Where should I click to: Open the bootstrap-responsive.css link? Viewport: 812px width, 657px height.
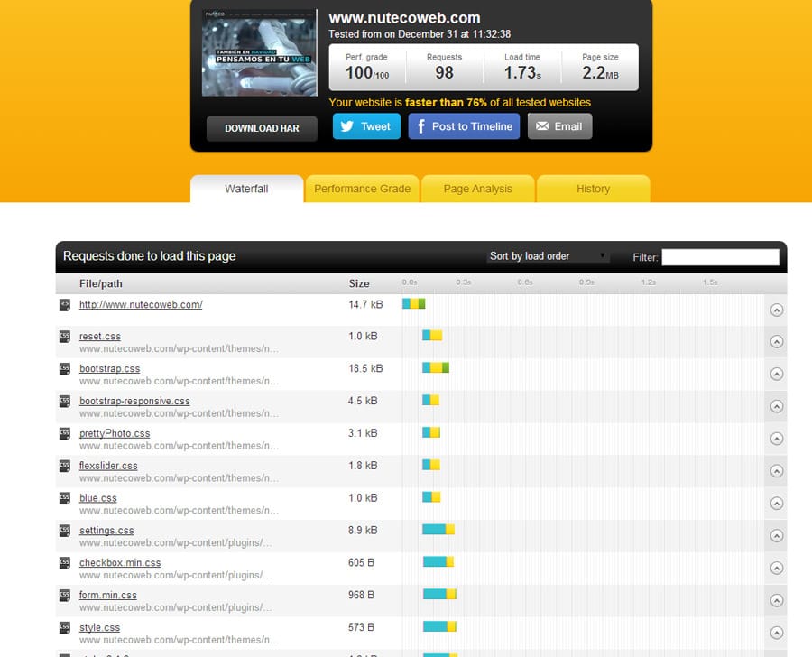coord(134,401)
